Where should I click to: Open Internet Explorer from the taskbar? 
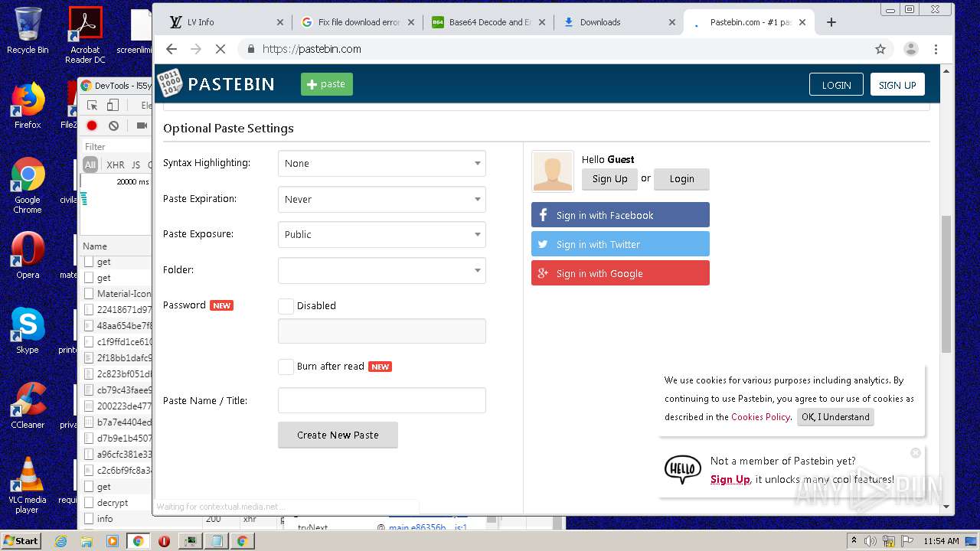(x=61, y=541)
